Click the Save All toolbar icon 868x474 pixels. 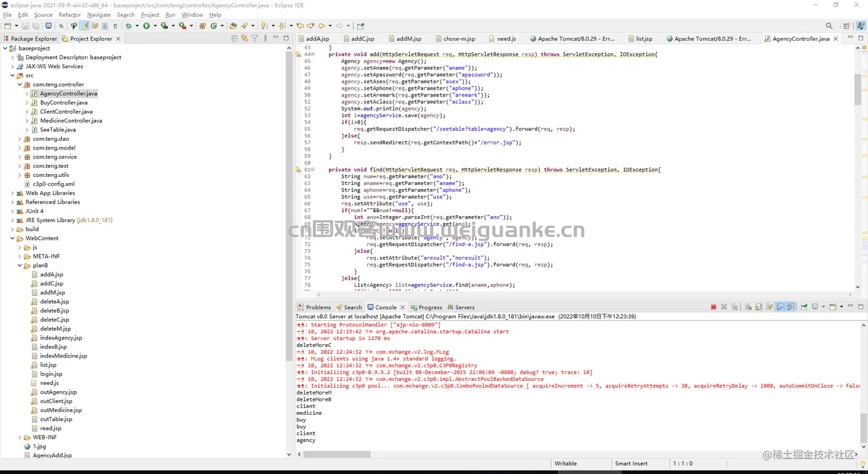click(36, 26)
